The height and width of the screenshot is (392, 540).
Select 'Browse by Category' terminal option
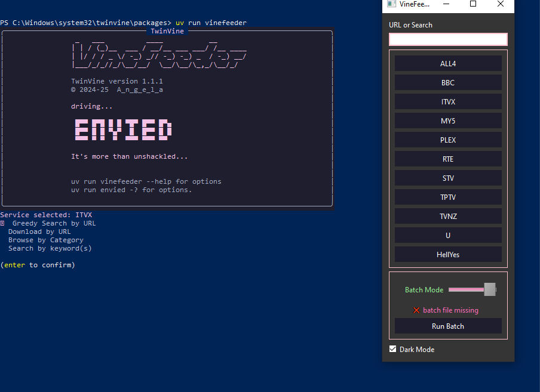pos(46,240)
